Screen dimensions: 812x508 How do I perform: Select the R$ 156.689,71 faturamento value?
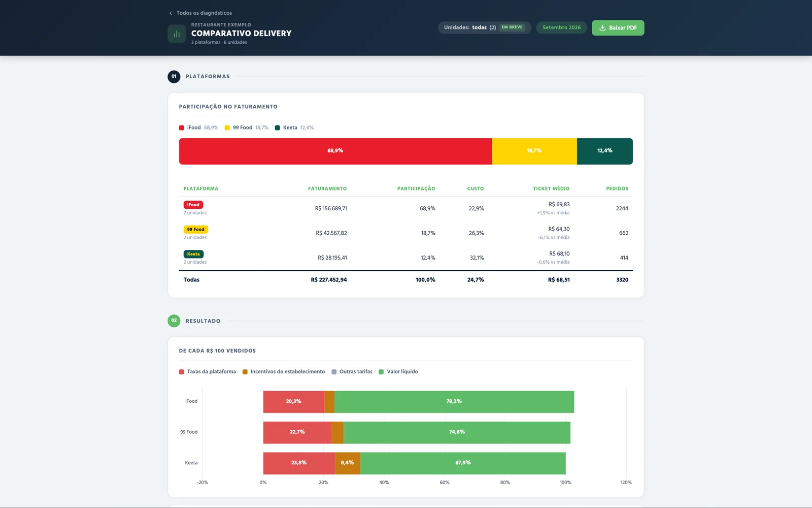point(331,209)
